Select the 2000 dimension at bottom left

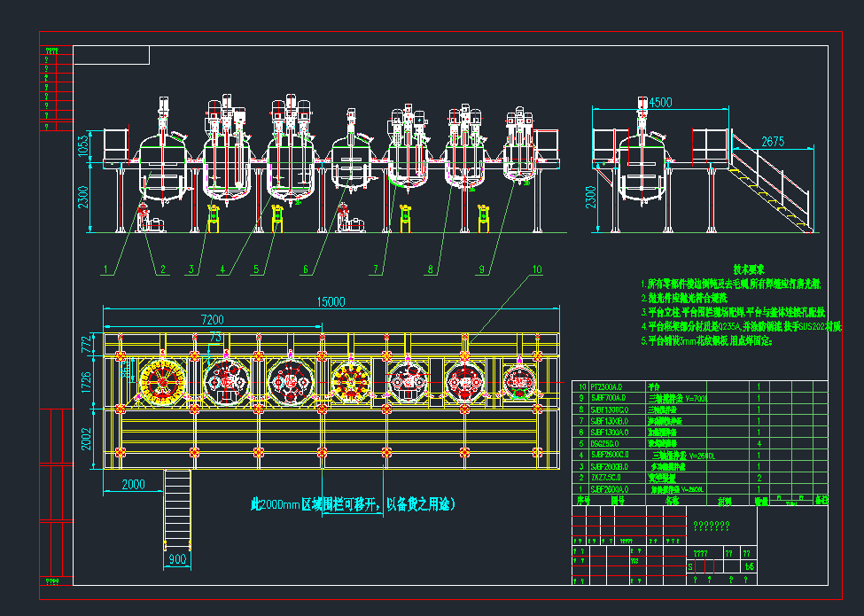(x=133, y=484)
